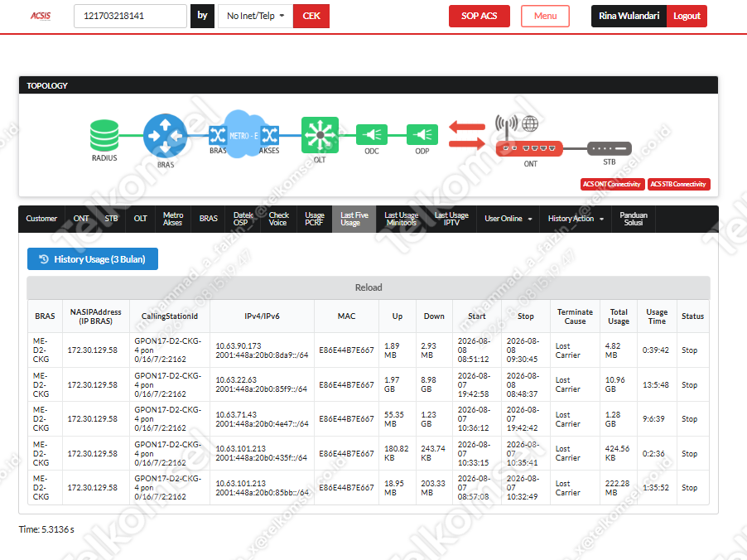Click usage time cell 1:35:52

(x=656, y=488)
